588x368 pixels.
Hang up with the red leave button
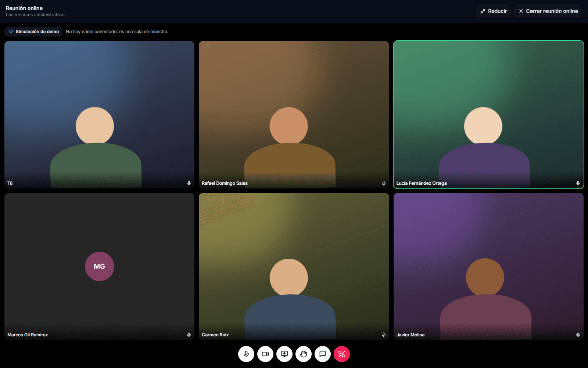pos(342,354)
